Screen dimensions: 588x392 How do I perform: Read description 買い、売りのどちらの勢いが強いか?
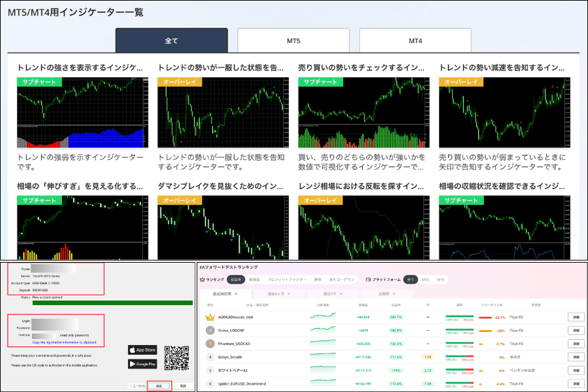point(362,162)
